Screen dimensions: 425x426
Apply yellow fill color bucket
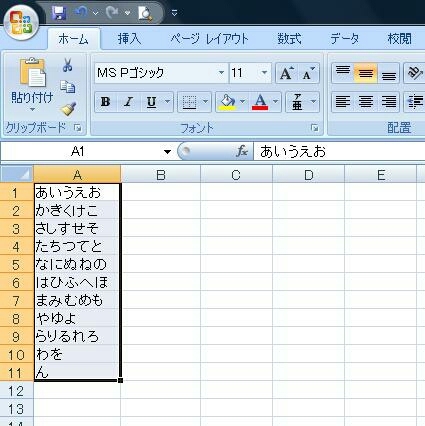click(x=227, y=102)
